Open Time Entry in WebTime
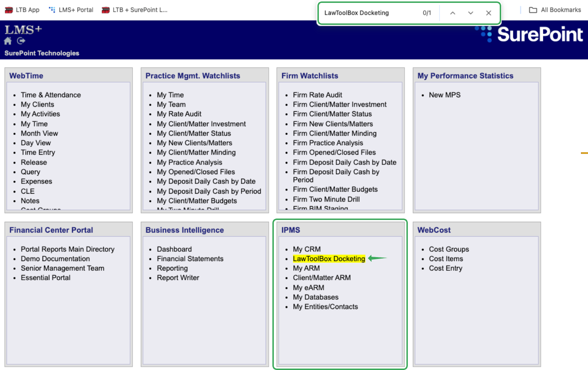Screen dimensions: 588x370 pos(38,153)
